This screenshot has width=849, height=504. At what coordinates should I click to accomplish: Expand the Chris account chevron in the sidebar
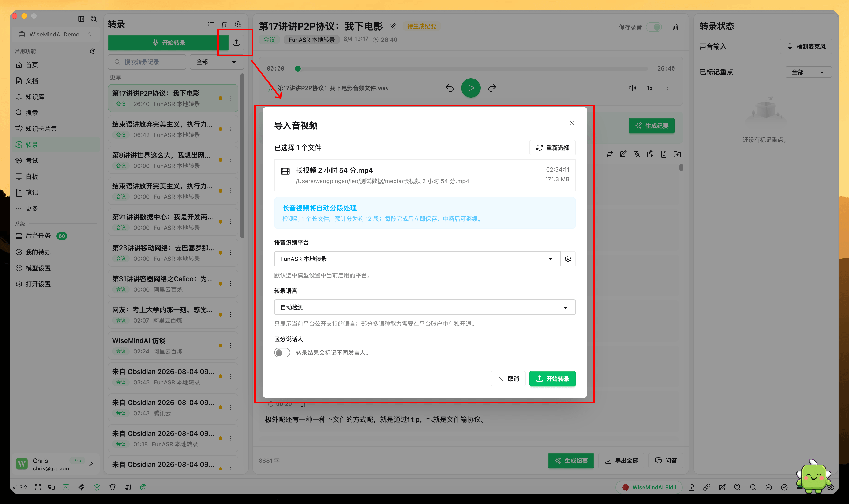tap(91, 464)
